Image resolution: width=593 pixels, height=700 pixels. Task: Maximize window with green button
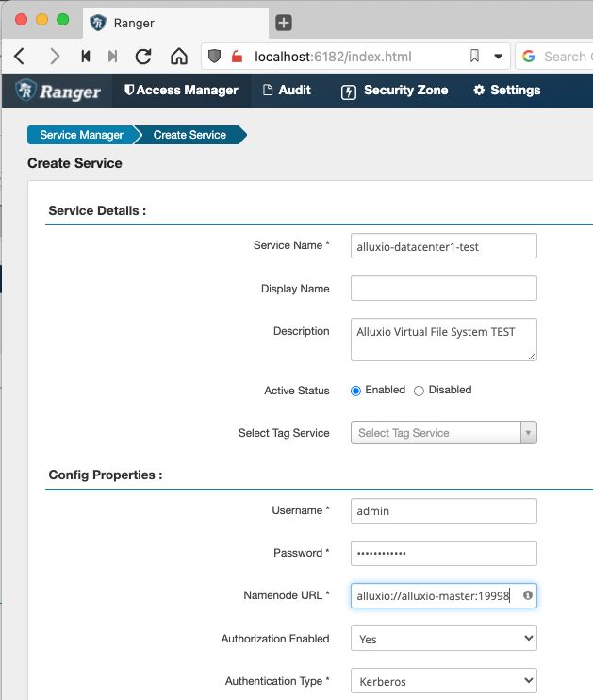click(63, 20)
